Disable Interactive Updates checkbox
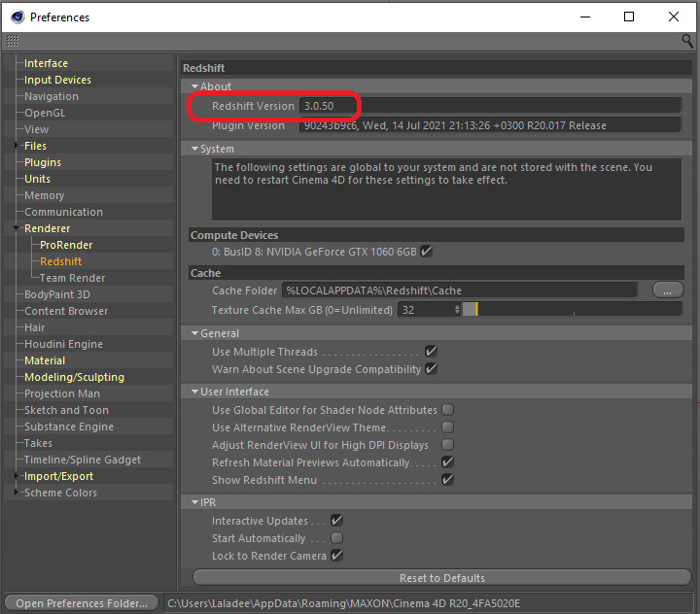This screenshot has height=614, width=700. coord(336,521)
